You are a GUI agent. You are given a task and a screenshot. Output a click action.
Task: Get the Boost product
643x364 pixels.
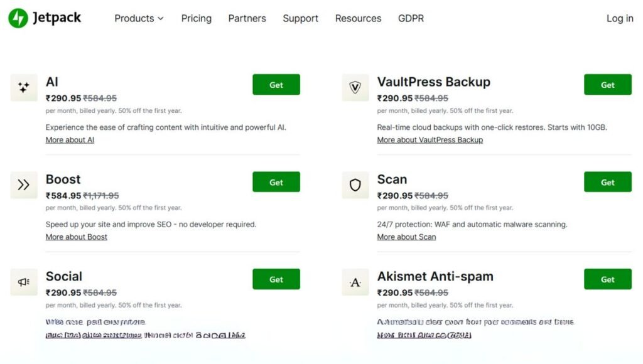point(276,182)
